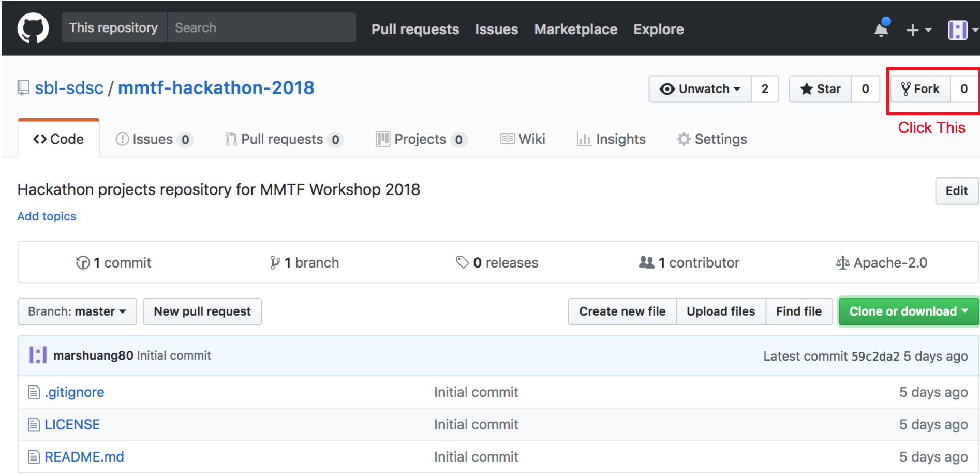Click Find file button
This screenshot has height=475, width=980.
pos(799,311)
